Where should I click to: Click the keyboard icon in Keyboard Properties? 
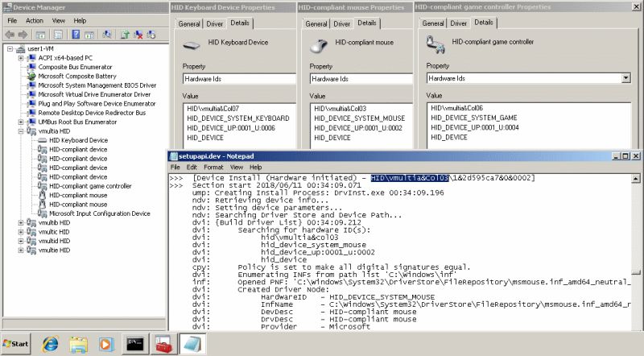(x=191, y=46)
